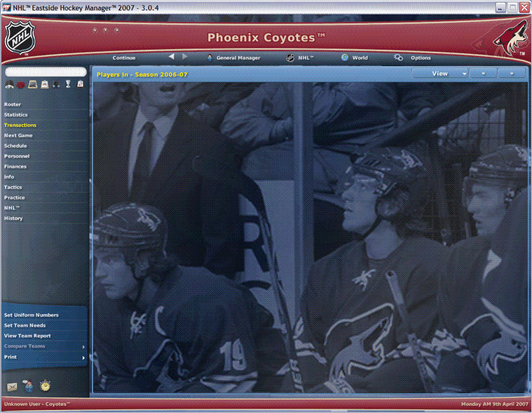Select Statistics in the sidebar
The width and height of the screenshot is (532, 413).
click(16, 115)
